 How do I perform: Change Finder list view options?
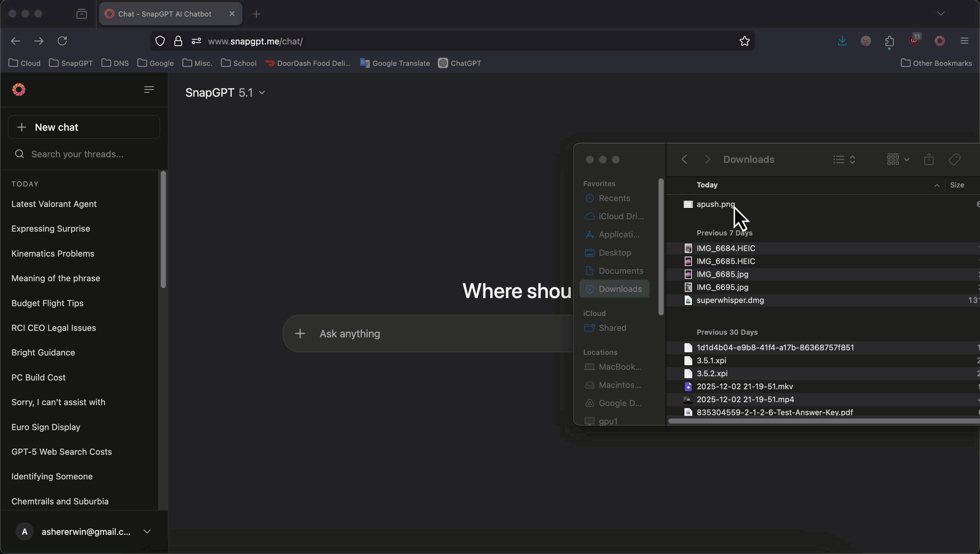(844, 159)
